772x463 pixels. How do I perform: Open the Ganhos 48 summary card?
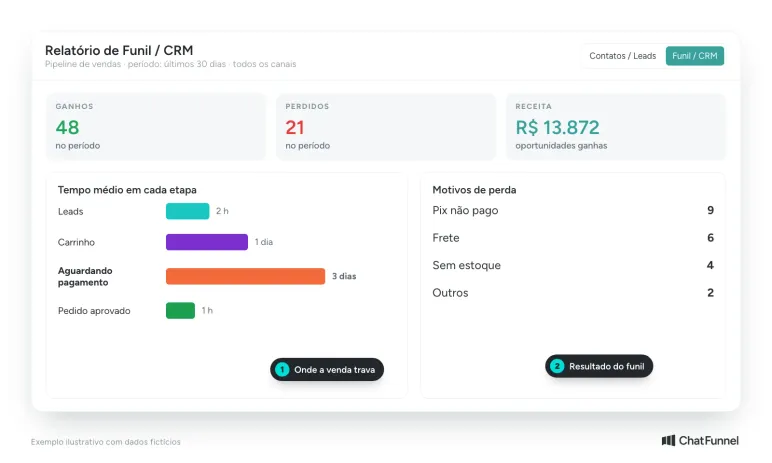coord(156,127)
